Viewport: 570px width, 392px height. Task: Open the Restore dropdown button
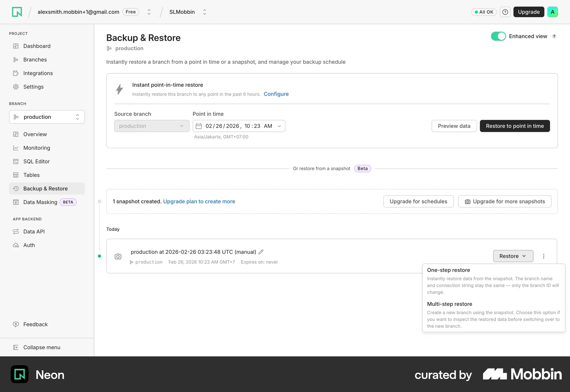click(513, 256)
